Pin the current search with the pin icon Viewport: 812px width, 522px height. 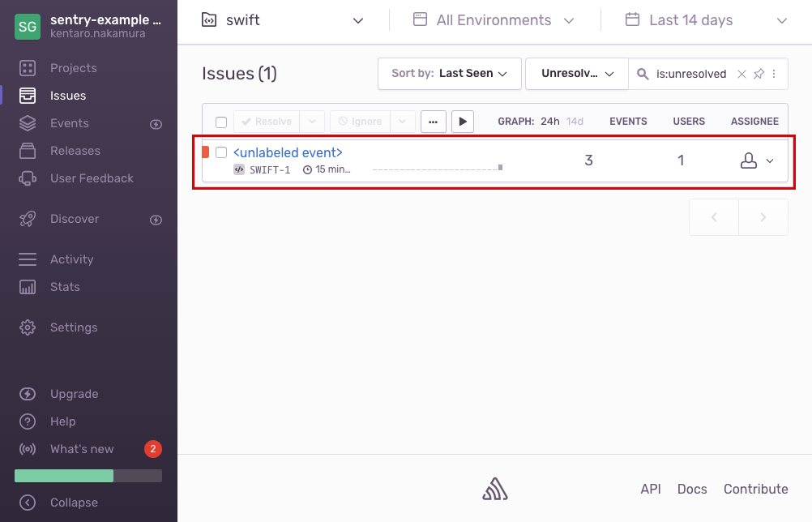759,74
